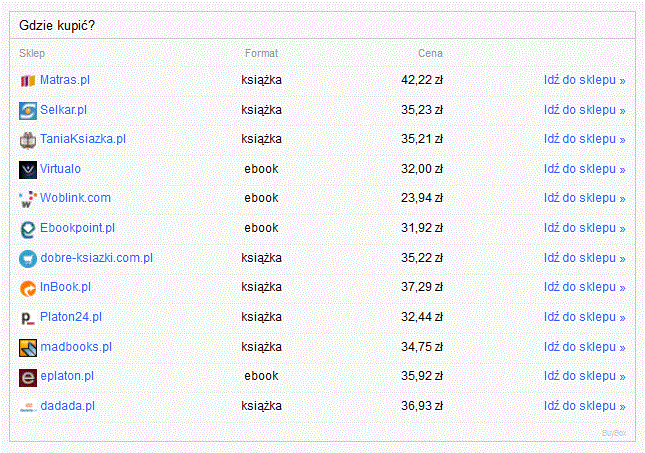The image size is (645, 453).
Task: Select the price 36,93 zł
Action: 422,406
